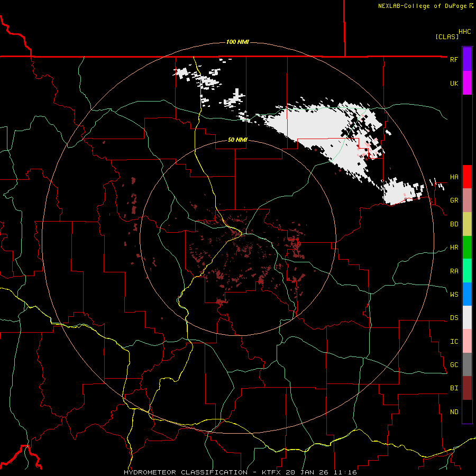Image resolution: width=476 pixels, height=476 pixels.
Task: Click the RF legend label
Action: coord(454,60)
